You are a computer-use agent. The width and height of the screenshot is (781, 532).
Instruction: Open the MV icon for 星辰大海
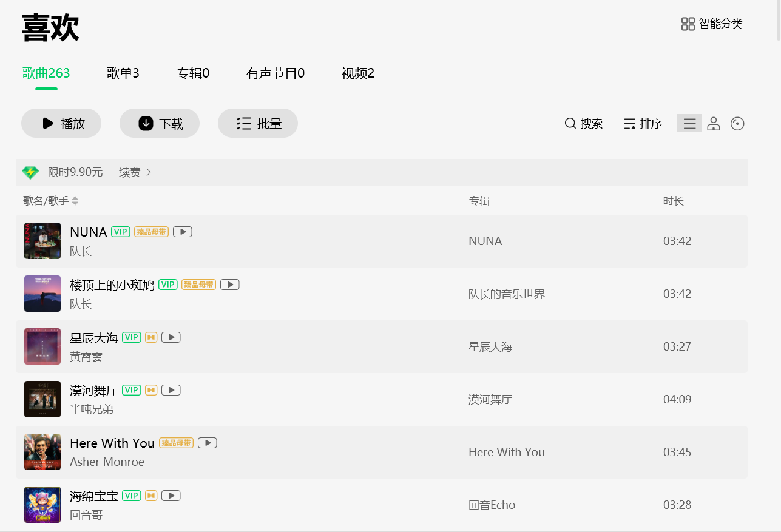171,337
